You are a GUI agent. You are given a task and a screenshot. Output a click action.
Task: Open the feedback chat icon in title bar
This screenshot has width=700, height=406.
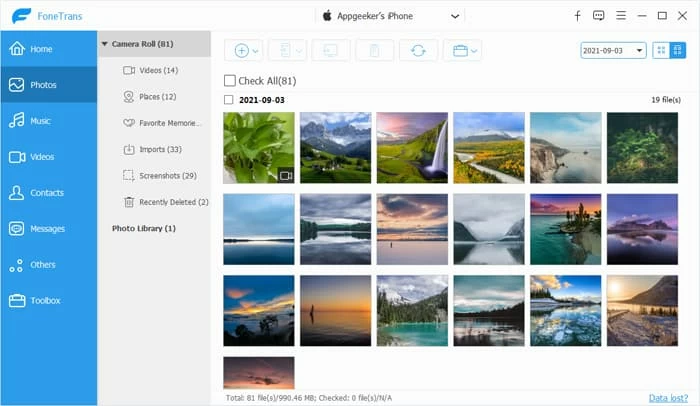pos(598,16)
